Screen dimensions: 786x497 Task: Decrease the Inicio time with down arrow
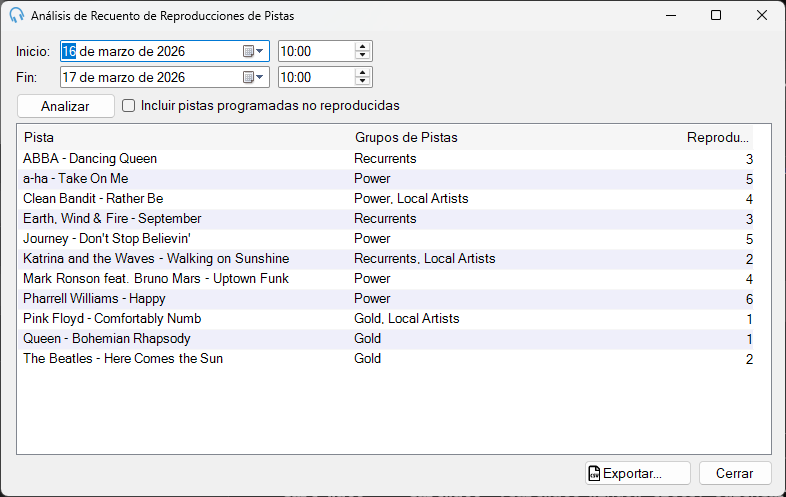362,56
